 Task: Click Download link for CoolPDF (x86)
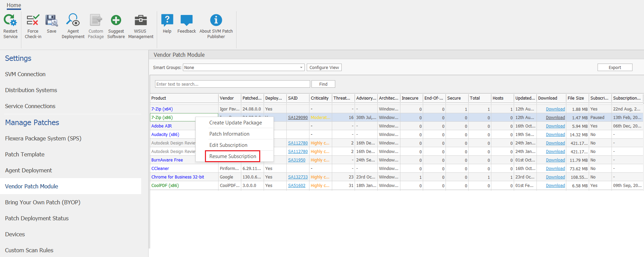point(555,186)
